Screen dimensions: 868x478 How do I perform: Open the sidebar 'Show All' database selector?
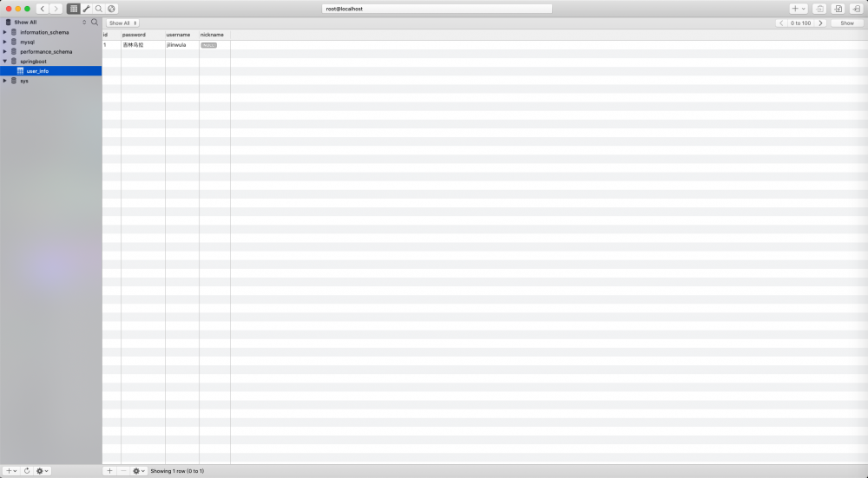pos(47,23)
